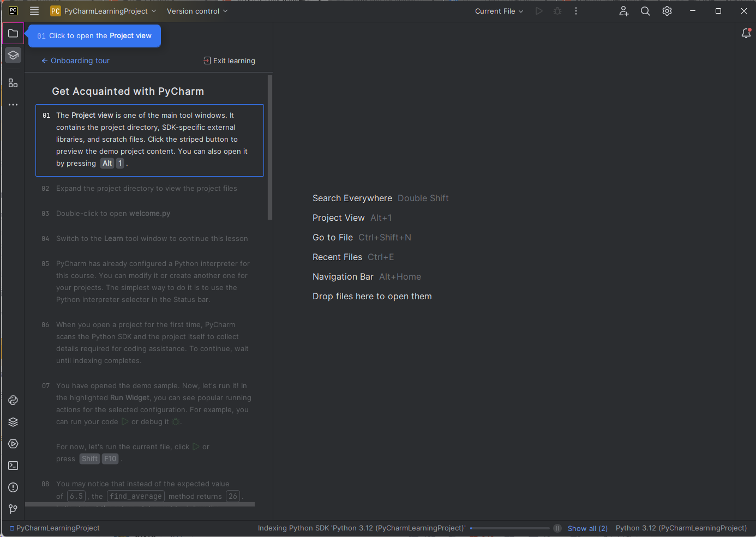
Task: Click the Project View Alt+1 hint
Action: pyautogui.click(x=352, y=218)
